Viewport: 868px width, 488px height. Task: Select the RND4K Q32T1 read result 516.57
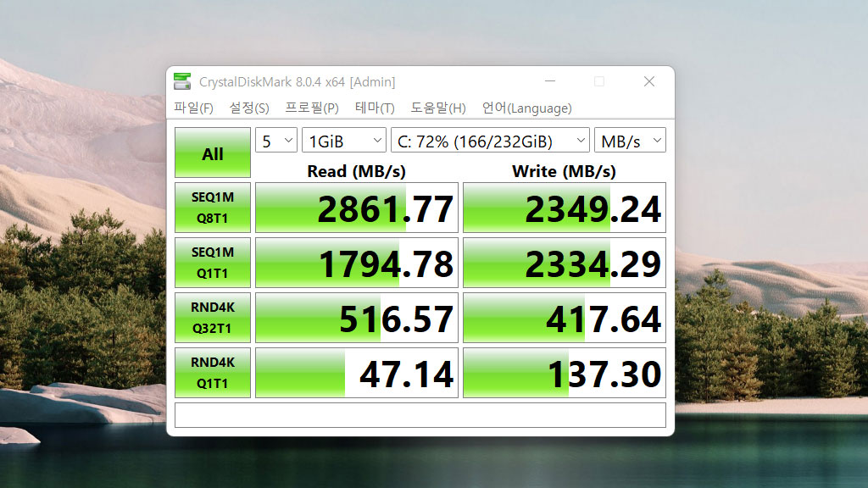[x=357, y=318]
